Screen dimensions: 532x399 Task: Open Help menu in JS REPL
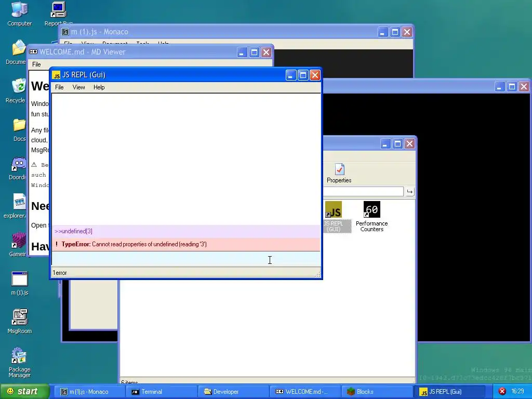point(99,87)
